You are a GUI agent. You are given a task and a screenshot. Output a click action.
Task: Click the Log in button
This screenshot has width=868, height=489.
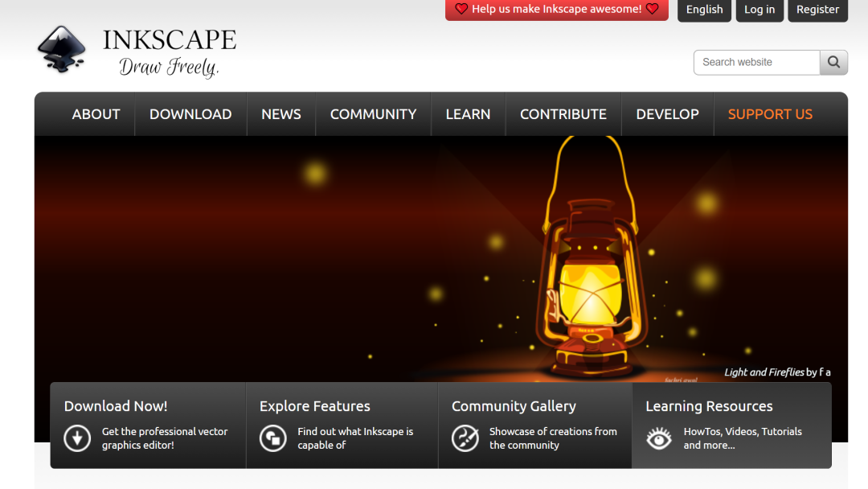759,10
